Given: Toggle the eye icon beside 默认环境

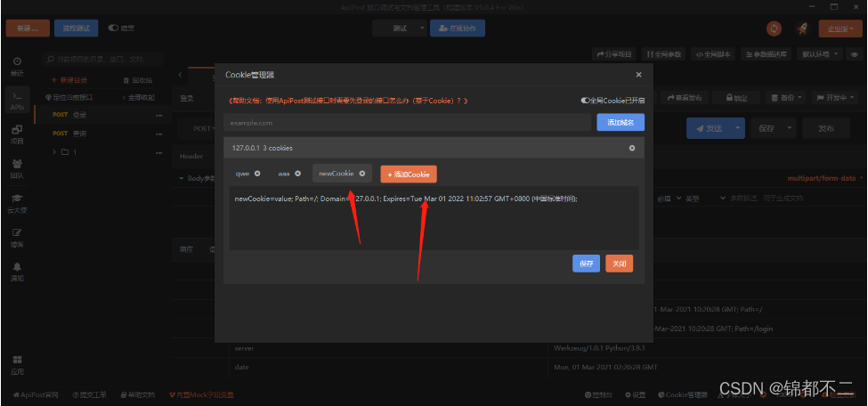Looking at the screenshot, I should (855, 54).
